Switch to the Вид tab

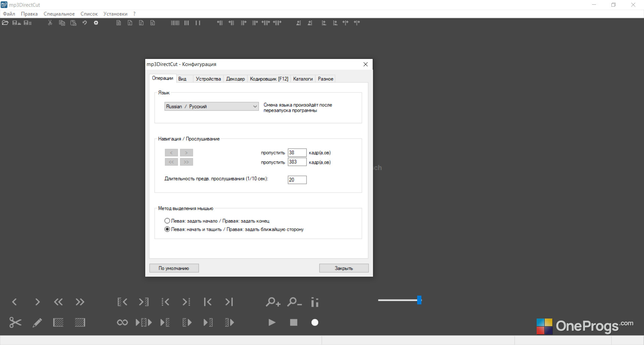point(182,79)
